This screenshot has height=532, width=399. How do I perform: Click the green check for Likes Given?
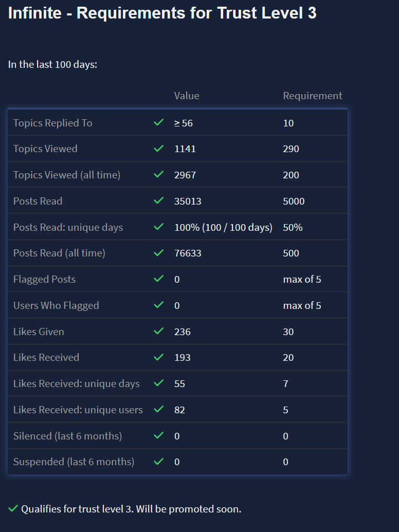pyautogui.click(x=159, y=332)
